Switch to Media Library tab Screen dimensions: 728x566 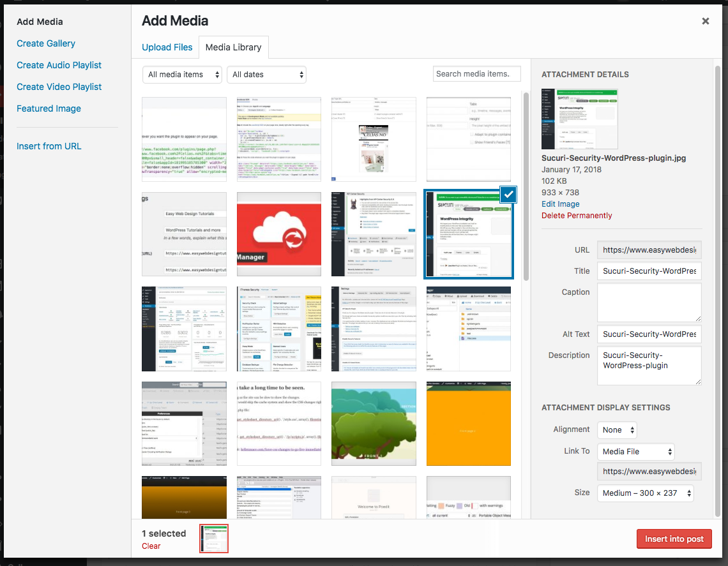point(234,47)
